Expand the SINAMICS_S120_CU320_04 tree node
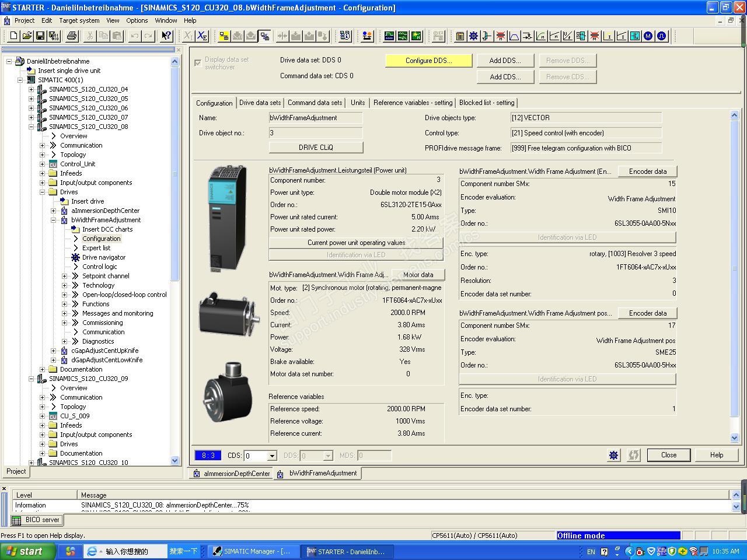The image size is (747, 560). 32,89
